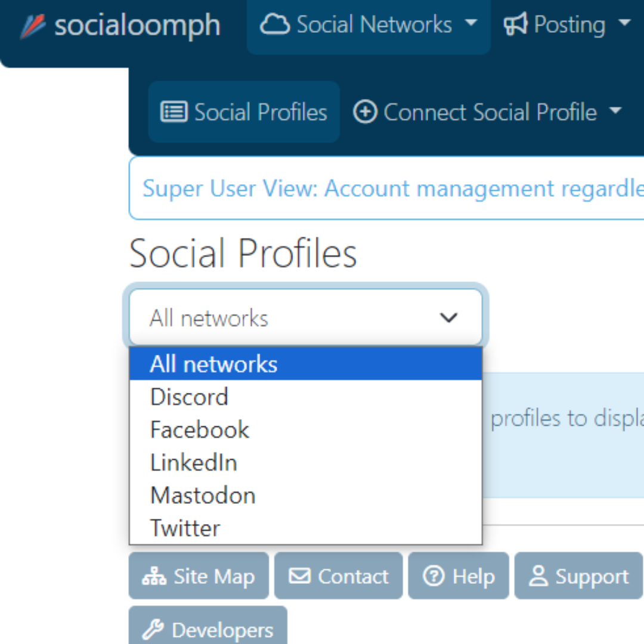Image resolution: width=644 pixels, height=644 pixels.
Task: Click the plus-circle icon for Connect Social Profile
Action: pyautogui.click(x=365, y=112)
